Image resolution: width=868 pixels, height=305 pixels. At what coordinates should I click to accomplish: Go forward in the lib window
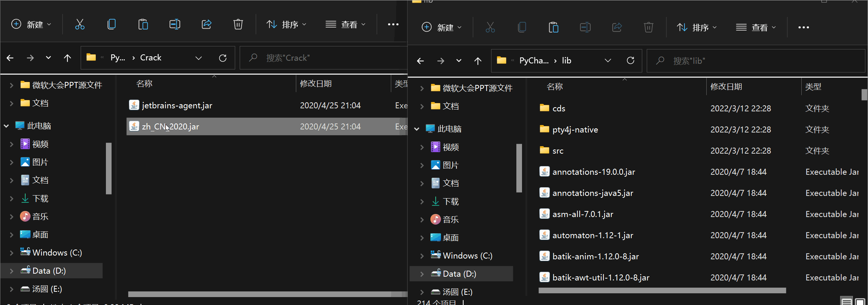tap(441, 61)
